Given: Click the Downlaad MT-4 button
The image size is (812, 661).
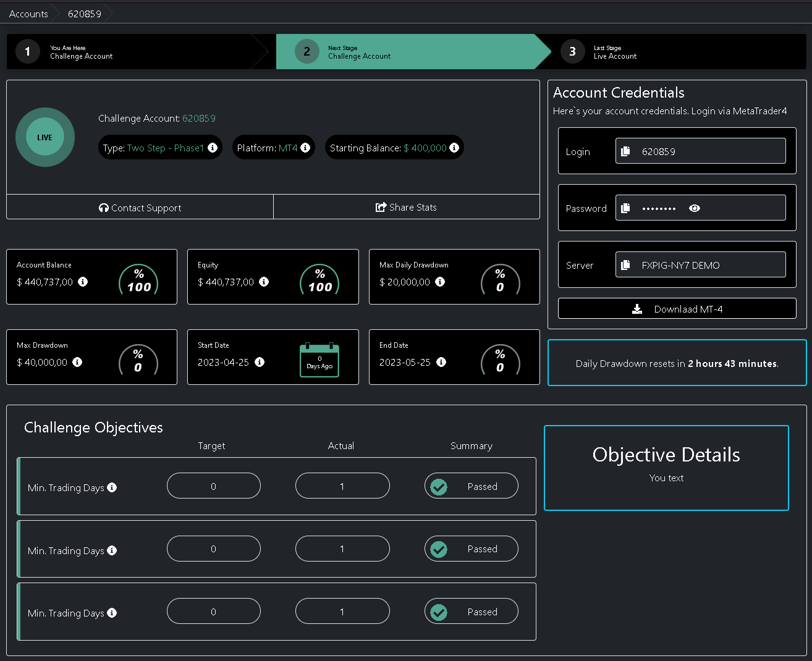Looking at the screenshot, I should [x=677, y=308].
